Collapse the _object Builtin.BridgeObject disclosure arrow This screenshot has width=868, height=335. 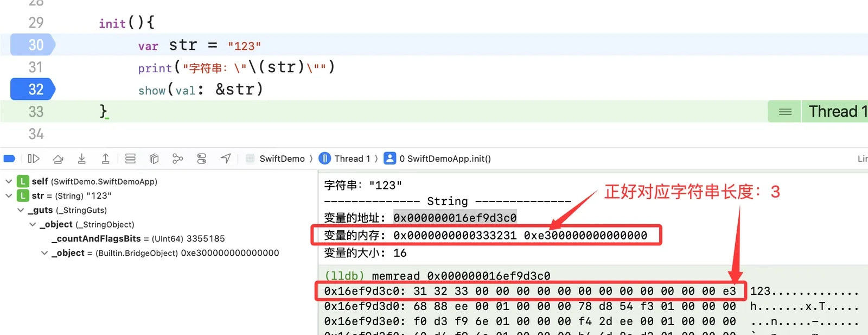click(44, 253)
